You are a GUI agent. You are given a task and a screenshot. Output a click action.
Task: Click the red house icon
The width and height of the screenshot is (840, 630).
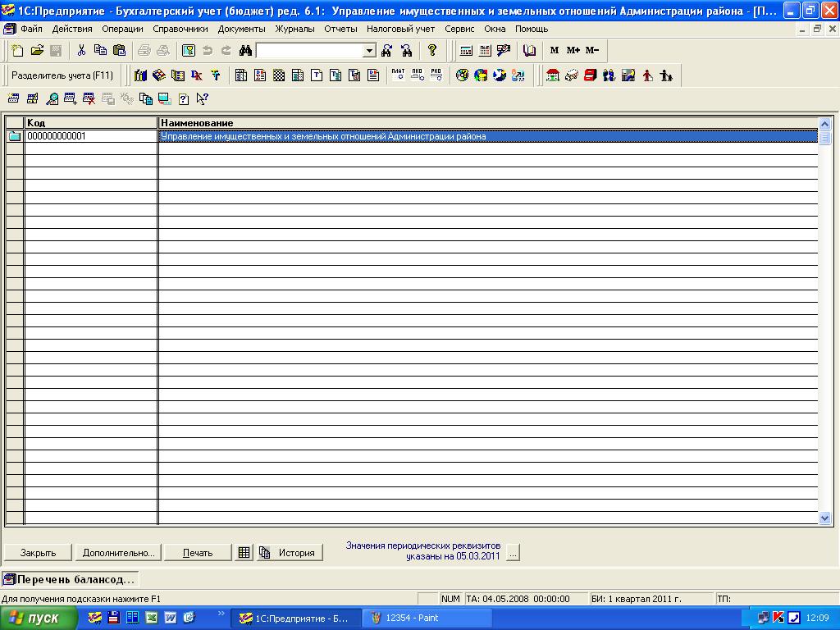click(552, 75)
